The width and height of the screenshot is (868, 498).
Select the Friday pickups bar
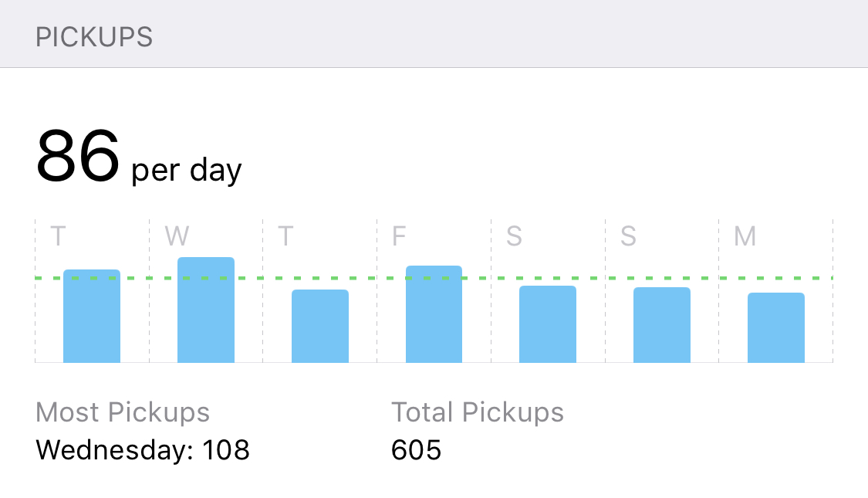[x=434, y=314]
